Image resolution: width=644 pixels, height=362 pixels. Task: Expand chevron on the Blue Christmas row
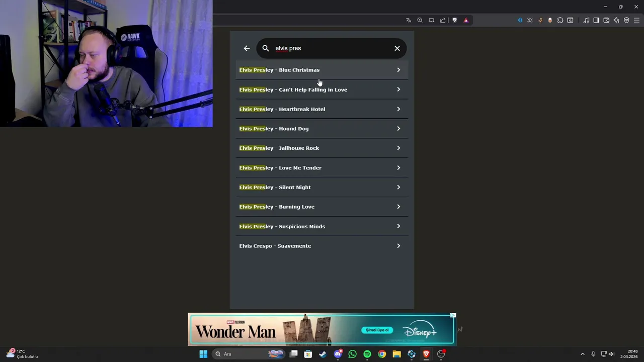pyautogui.click(x=398, y=70)
